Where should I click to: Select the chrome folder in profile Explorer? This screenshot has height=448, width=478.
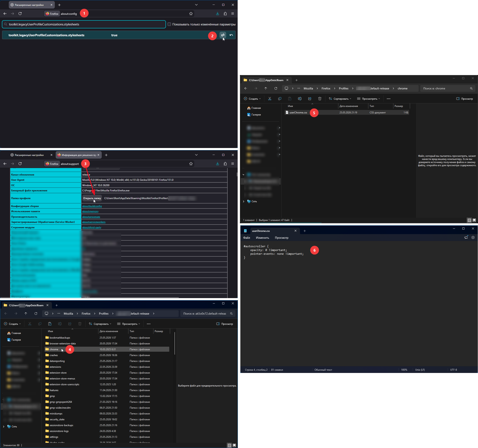click(107, 349)
